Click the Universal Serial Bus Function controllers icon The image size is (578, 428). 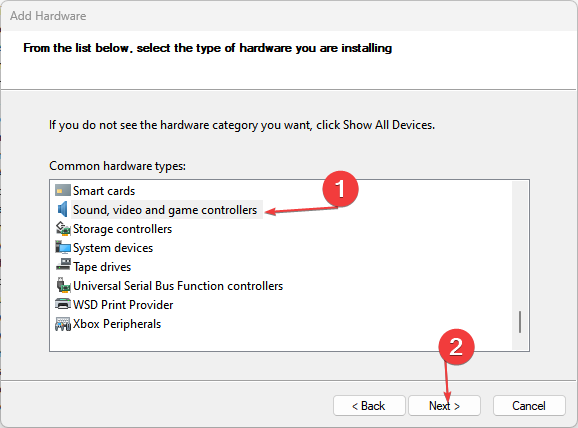[63, 285]
